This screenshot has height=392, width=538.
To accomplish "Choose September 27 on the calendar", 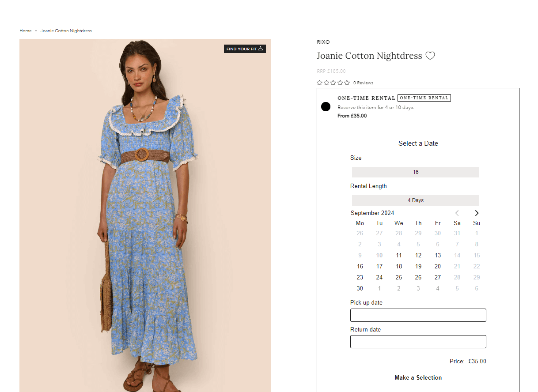I will pos(438,277).
